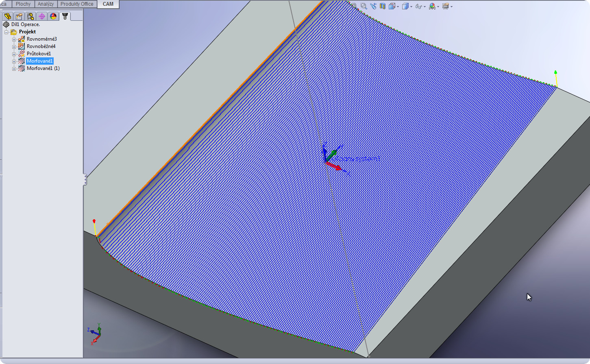Select the Morfované1 (1) operation

(x=43, y=68)
